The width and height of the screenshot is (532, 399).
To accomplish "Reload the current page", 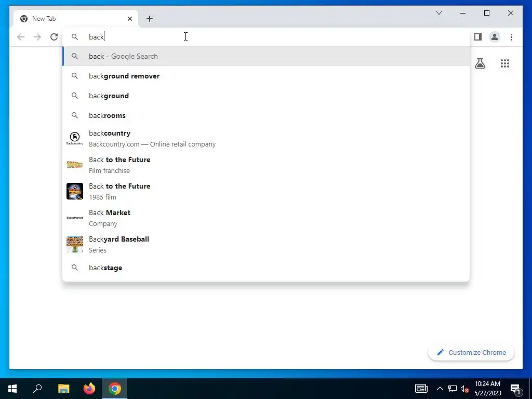I will coord(54,37).
